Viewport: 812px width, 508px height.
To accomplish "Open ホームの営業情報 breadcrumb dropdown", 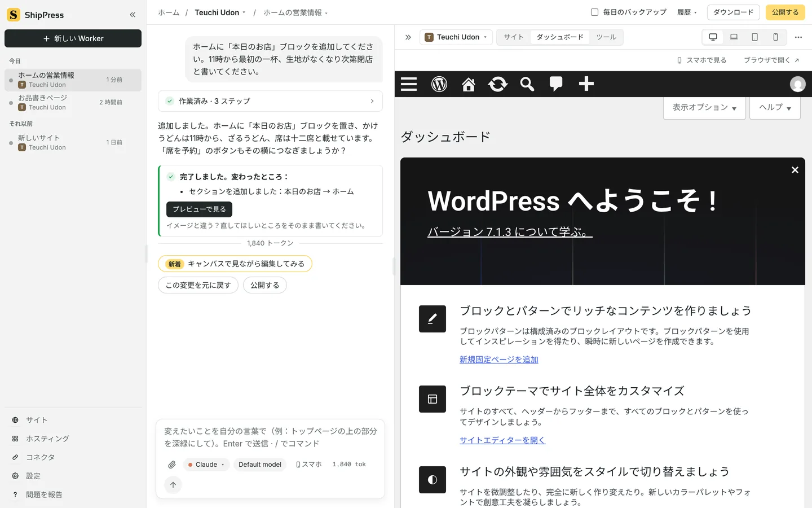I will (x=295, y=12).
